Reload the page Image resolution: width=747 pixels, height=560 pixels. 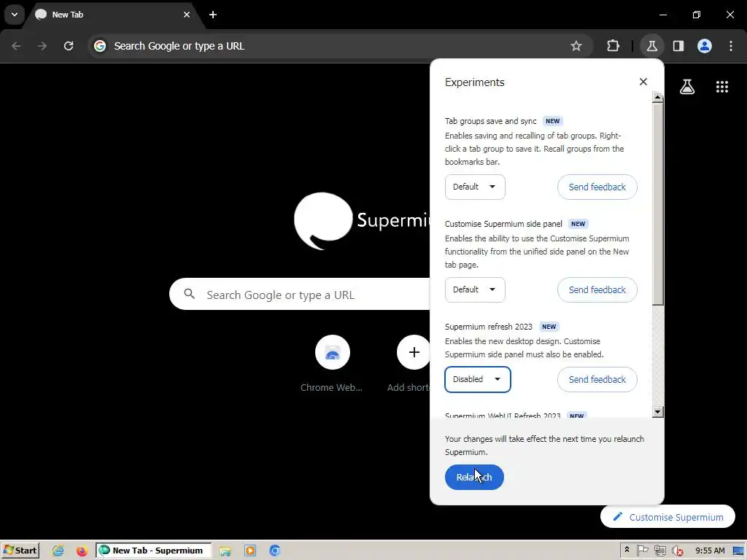pyautogui.click(x=69, y=46)
